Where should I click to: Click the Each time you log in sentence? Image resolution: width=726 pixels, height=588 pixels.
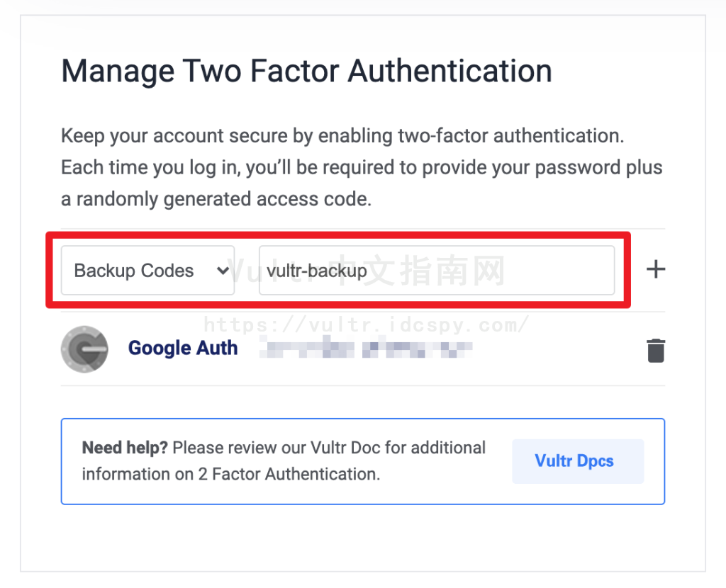click(x=361, y=168)
